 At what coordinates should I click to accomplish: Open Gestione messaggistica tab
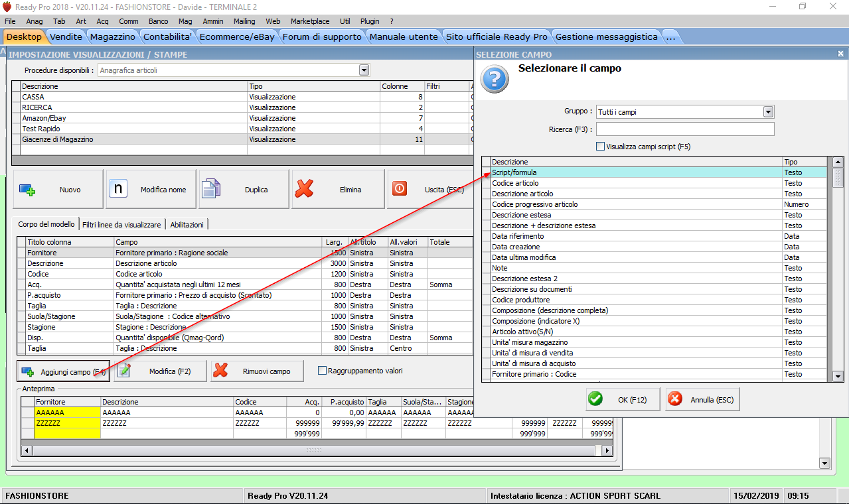coord(607,36)
